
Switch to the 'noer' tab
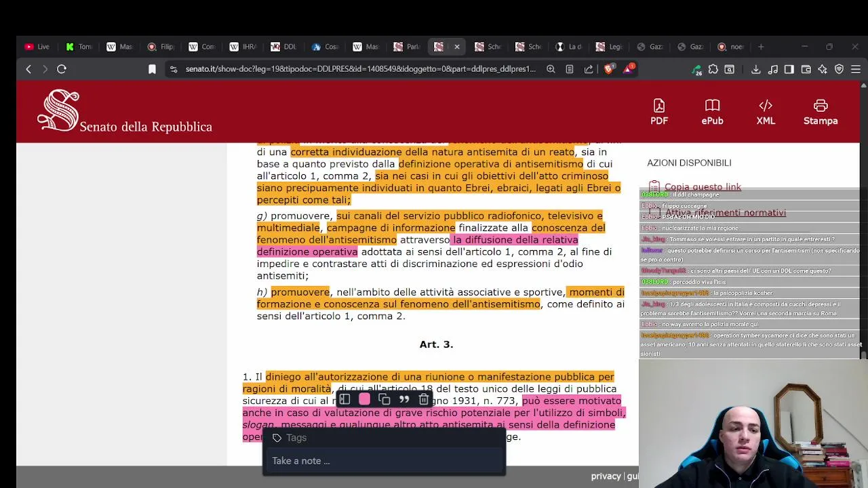(x=731, y=47)
